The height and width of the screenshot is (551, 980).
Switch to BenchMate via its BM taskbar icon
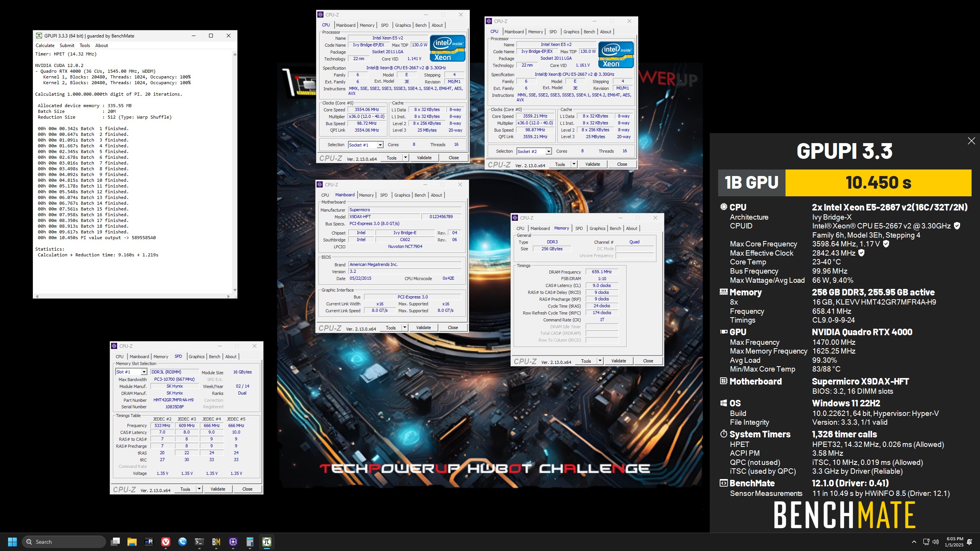(216, 542)
